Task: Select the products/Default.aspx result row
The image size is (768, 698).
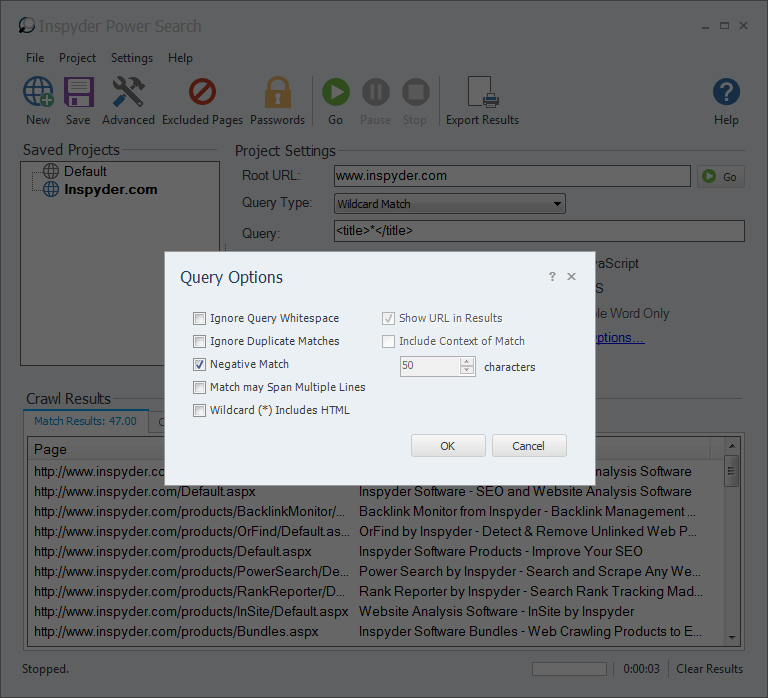Action: 376,552
